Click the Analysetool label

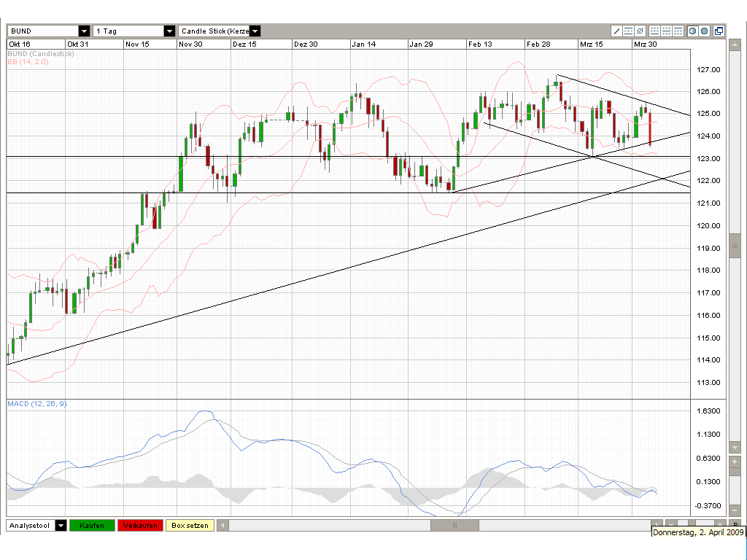click(x=29, y=526)
